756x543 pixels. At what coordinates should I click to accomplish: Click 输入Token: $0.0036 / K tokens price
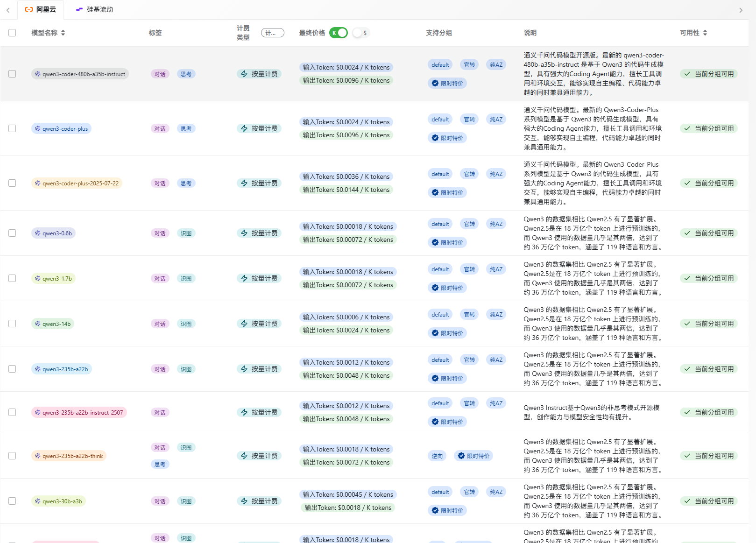click(x=346, y=176)
